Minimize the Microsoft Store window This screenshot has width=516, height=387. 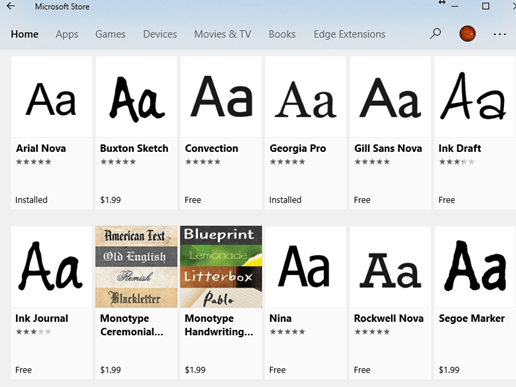click(455, 6)
